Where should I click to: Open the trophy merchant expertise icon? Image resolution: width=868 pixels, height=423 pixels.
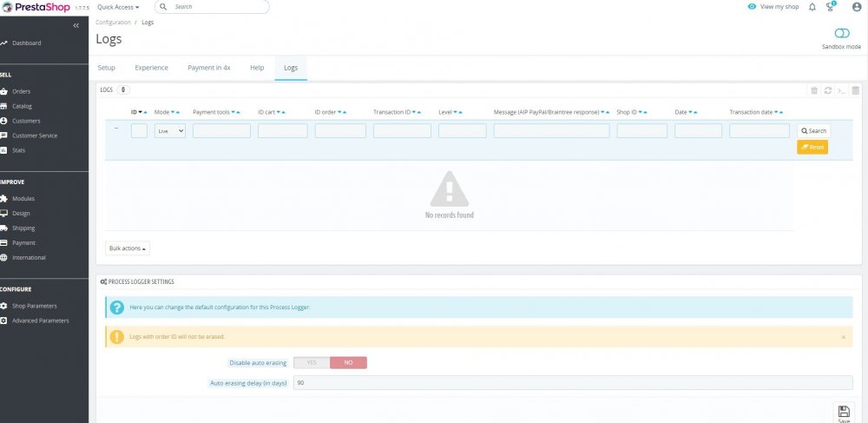[x=831, y=7]
